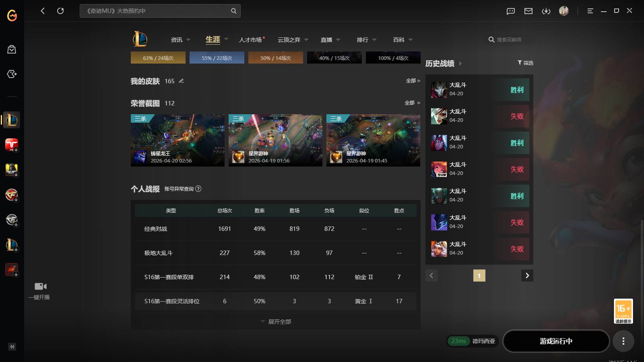This screenshot has width=644, height=362.
Task: Click the 63% / 24场次 champion stat card
Action: point(158,58)
